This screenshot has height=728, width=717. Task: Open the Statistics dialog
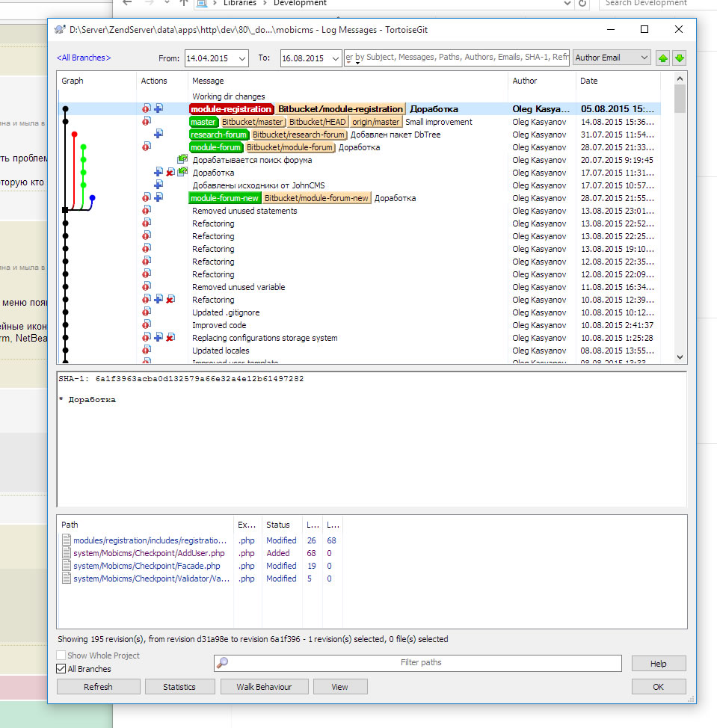click(x=179, y=687)
